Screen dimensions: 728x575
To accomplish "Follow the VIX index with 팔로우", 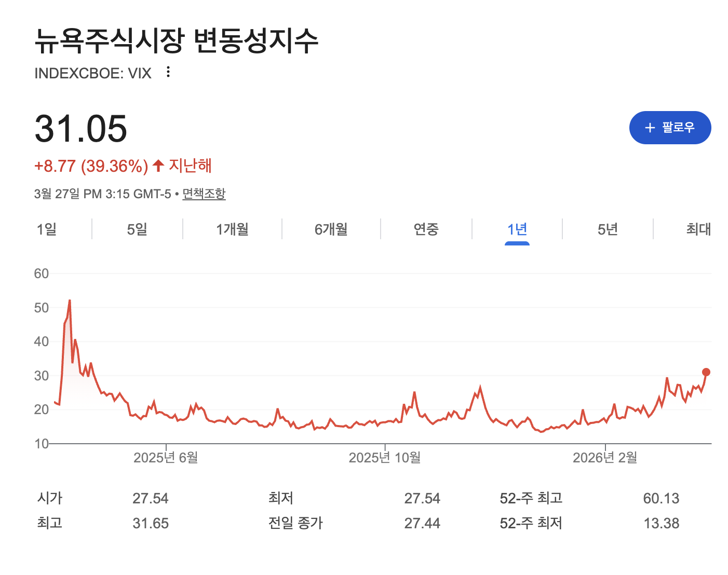I will [x=670, y=128].
